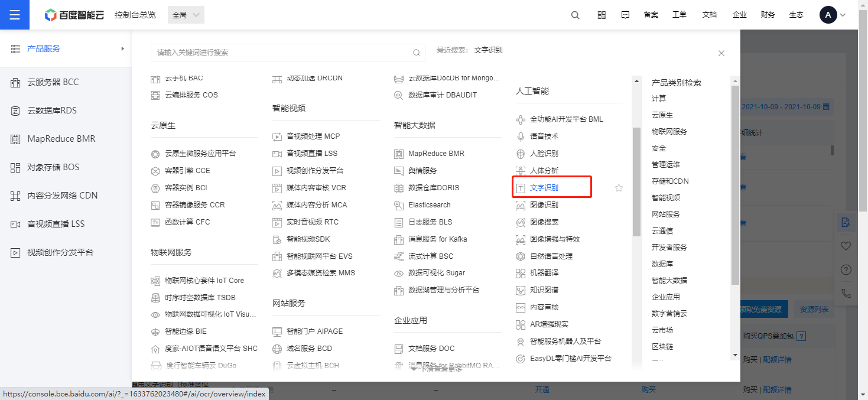Image resolution: width=868 pixels, height=400 pixels.
Task: Favorite 文字识别 using the star icon
Action: click(618, 187)
